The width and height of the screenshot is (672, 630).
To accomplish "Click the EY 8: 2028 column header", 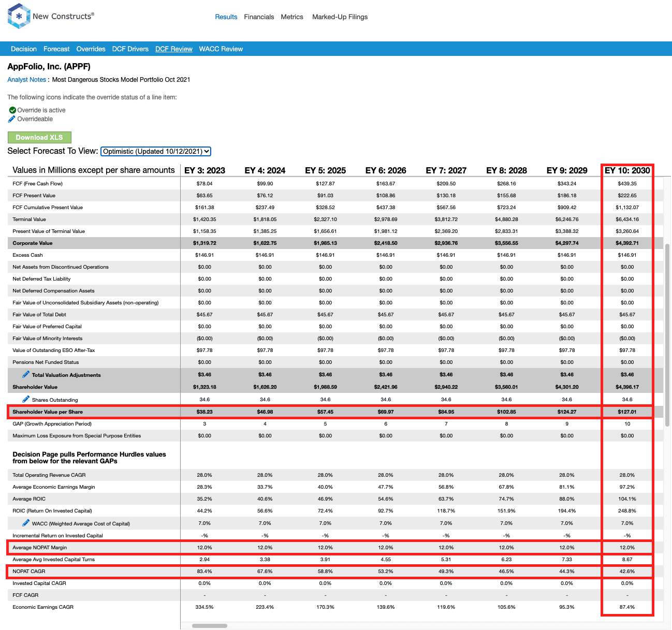I will click(506, 170).
